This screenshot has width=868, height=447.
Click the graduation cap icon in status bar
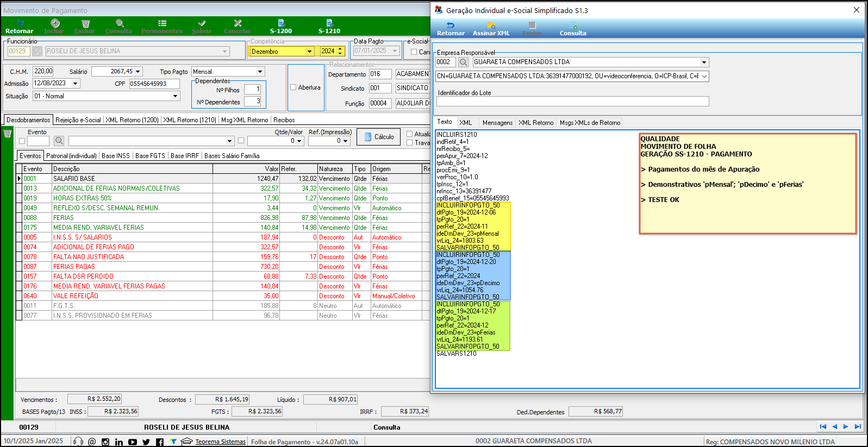[x=187, y=442]
